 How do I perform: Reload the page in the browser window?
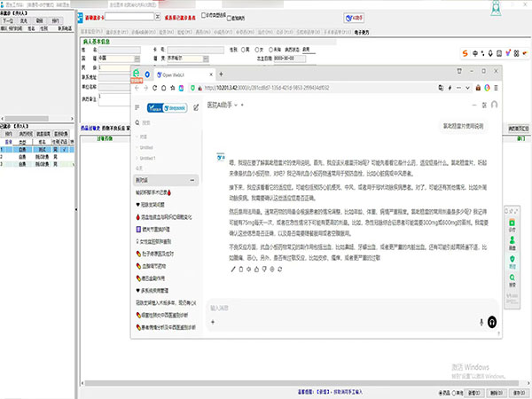[x=154, y=88]
